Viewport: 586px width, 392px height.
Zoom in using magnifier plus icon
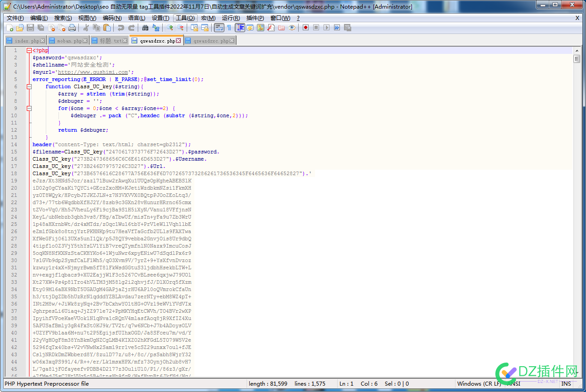[170, 28]
